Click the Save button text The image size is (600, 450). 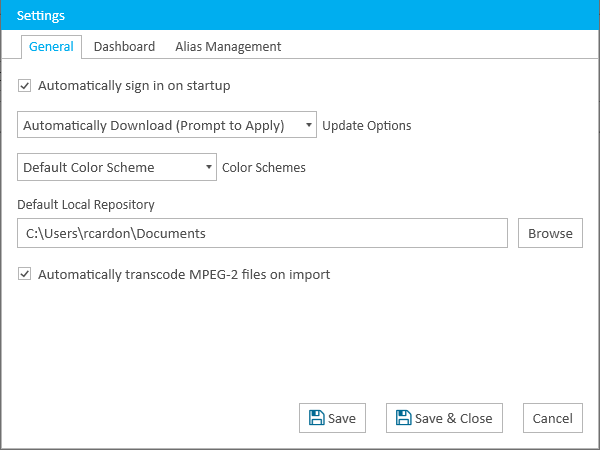(x=342, y=418)
